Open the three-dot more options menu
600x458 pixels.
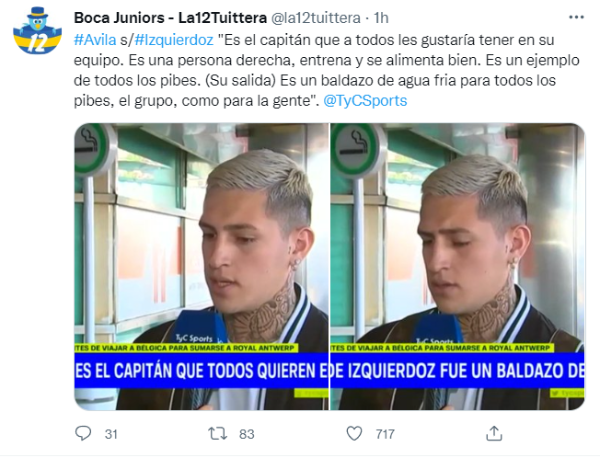click(x=576, y=17)
